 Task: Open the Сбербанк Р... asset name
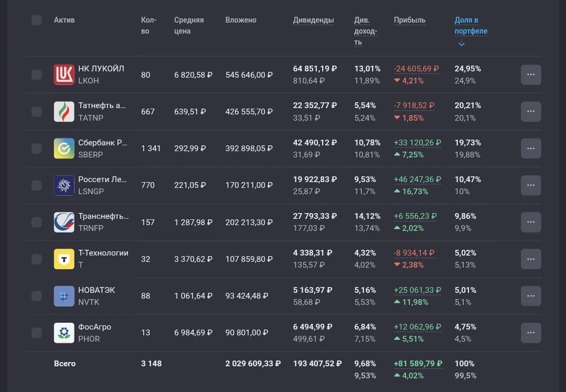[102, 143]
